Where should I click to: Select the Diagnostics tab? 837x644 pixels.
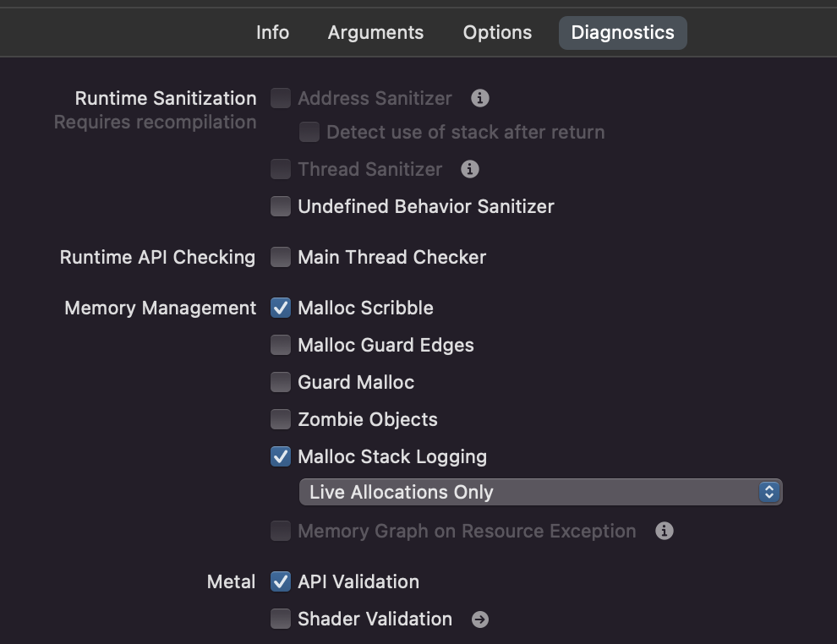click(623, 33)
